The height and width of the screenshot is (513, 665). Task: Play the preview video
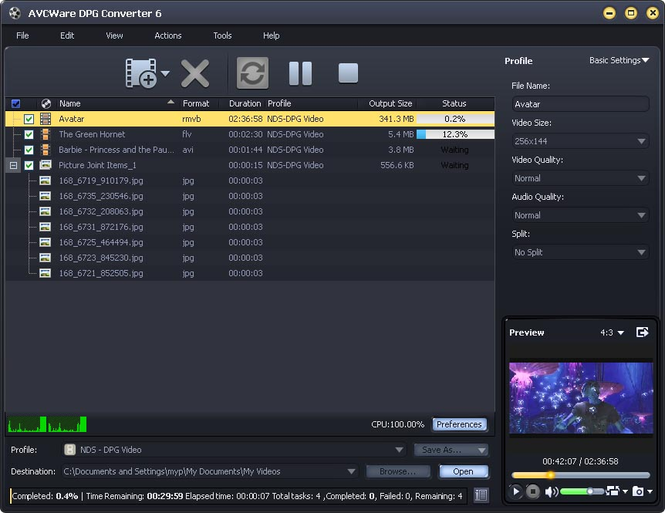point(516,491)
